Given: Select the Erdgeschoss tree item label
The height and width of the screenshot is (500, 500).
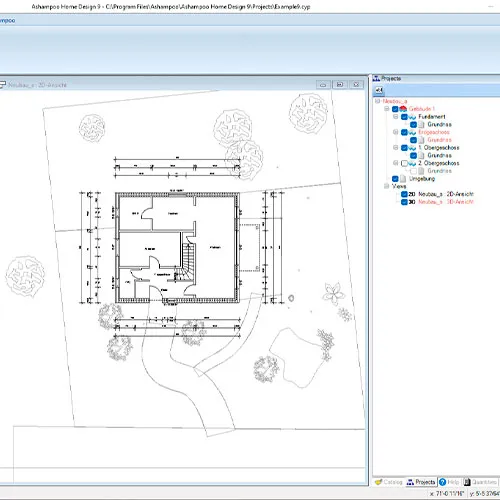Looking at the screenshot, I should 434,132.
